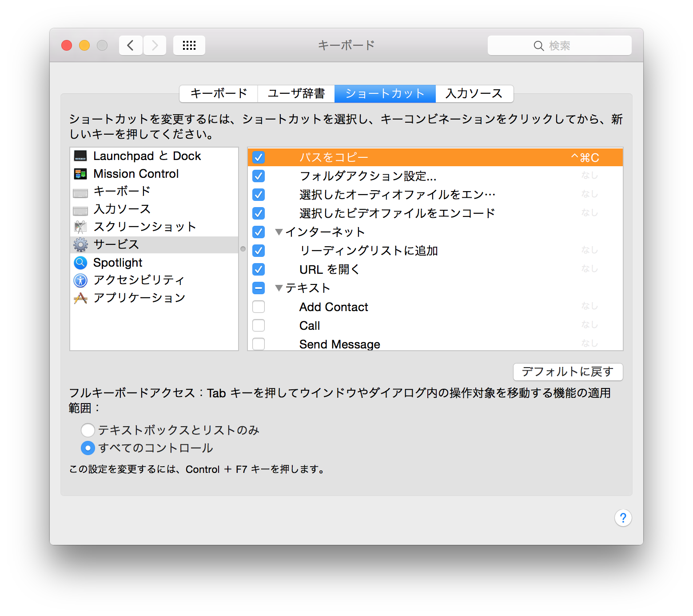The image size is (693, 616).
Task: Select Mission Control in the services sidebar
Action: 135,173
